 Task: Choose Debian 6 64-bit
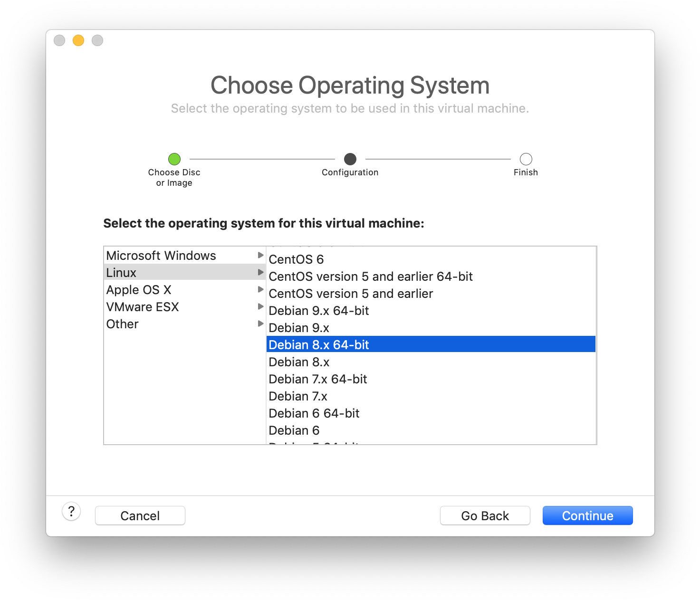pyautogui.click(x=431, y=413)
